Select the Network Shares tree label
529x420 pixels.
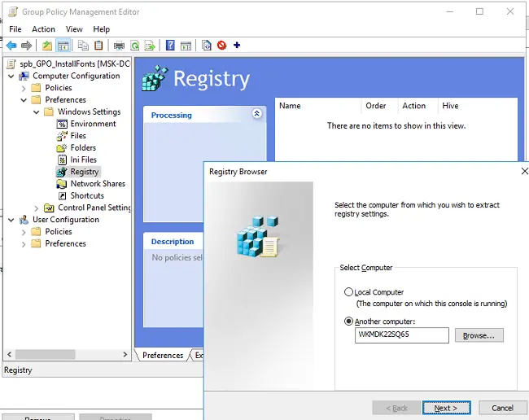pyautogui.click(x=98, y=184)
